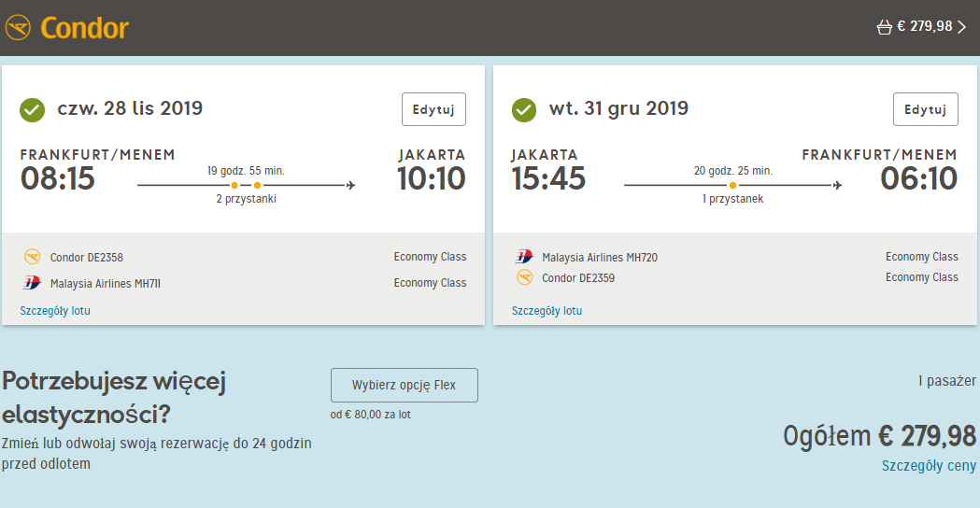Screen dimensions: 980x508
Task: Click the two stopover dots on outbound route
Action: [246, 185]
